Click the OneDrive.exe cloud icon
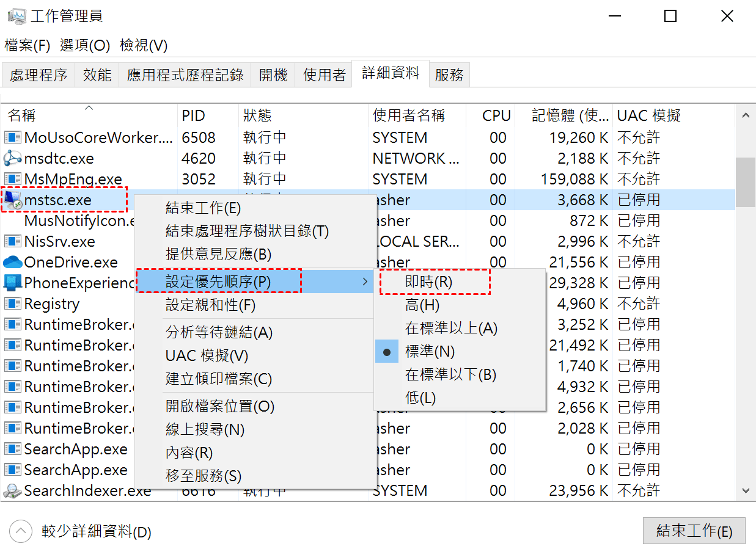The width and height of the screenshot is (756, 560). (13, 262)
